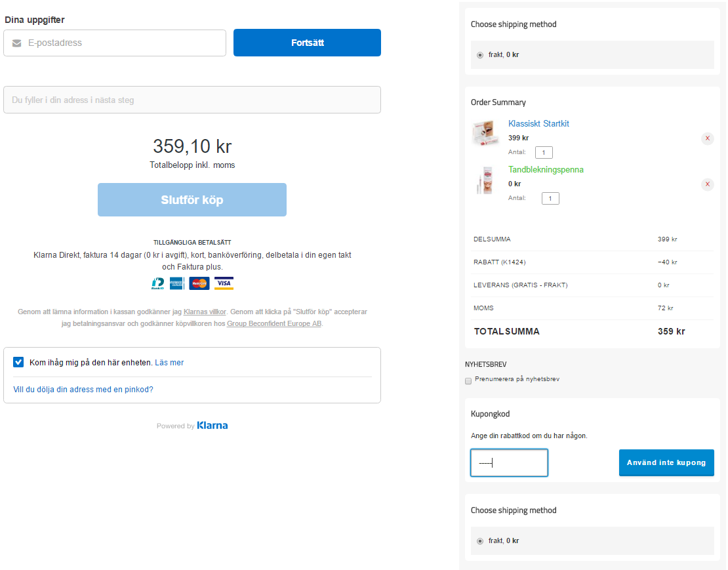This screenshot has width=728, height=570.
Task: Remove Klassiskt Startkit from the order
Action: [x=707, y=138]
